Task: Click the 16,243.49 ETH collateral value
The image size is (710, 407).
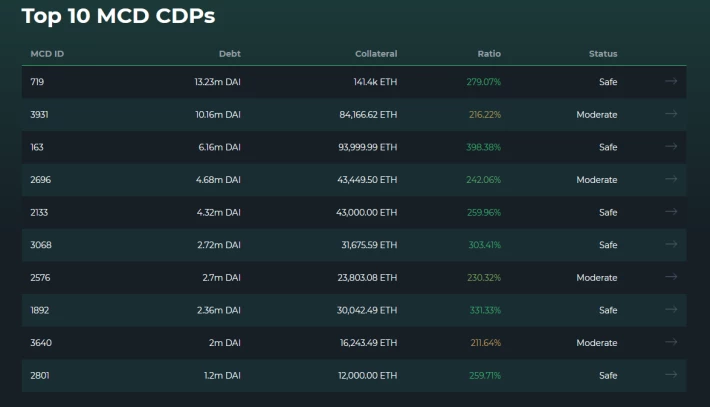Action: point(369,343)
